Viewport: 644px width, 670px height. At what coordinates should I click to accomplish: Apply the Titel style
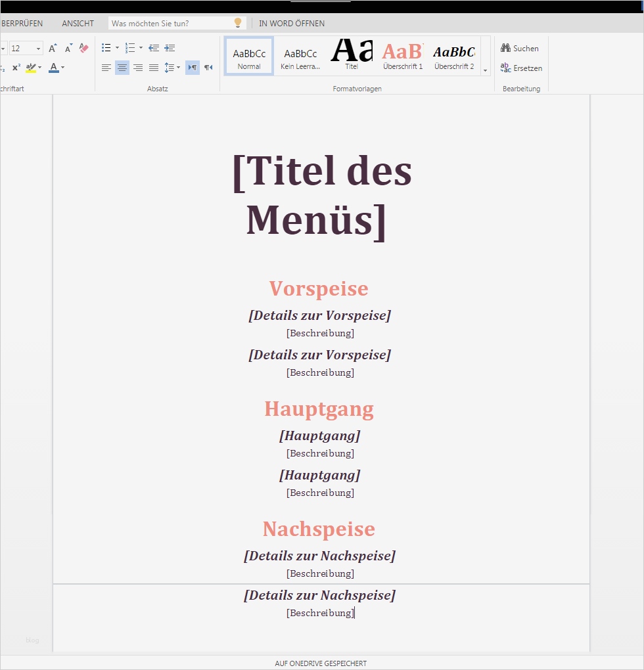(352, 56)
